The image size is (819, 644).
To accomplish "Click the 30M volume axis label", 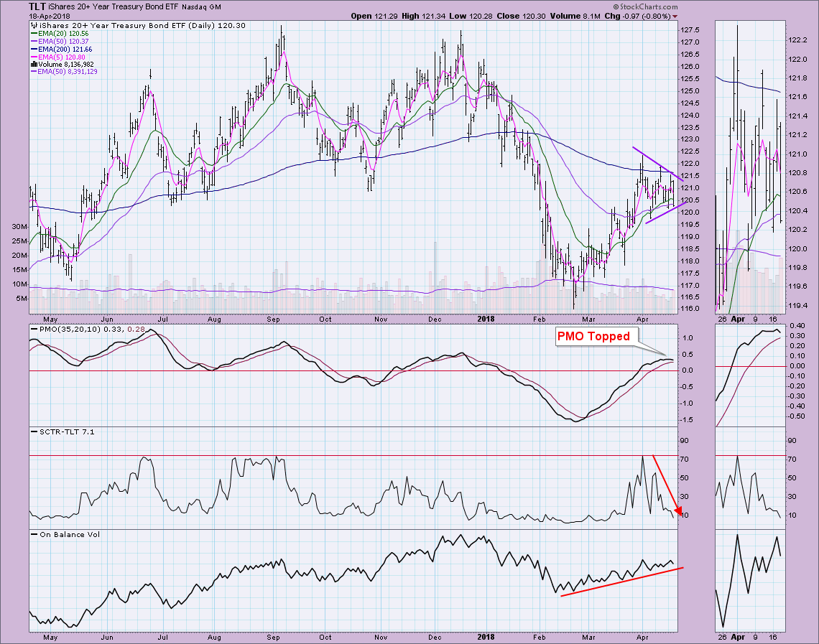I will [19, 226].
